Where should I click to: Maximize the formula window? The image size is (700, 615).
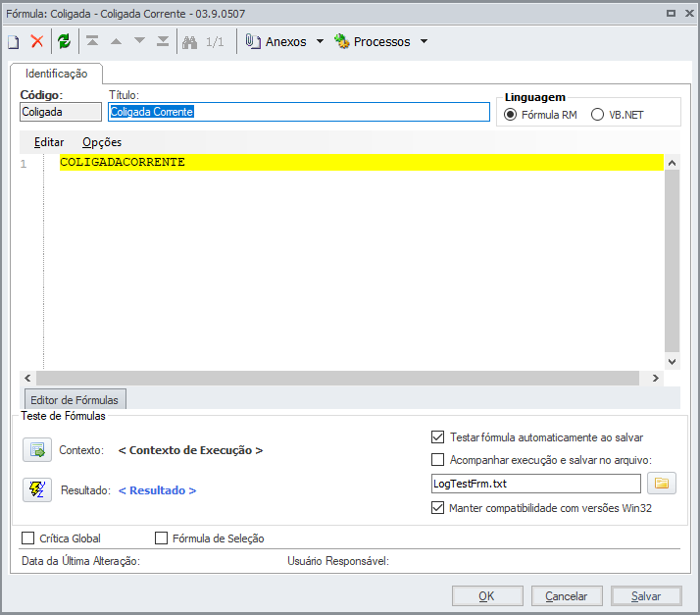pyautogui.click(x=671, y=14)
